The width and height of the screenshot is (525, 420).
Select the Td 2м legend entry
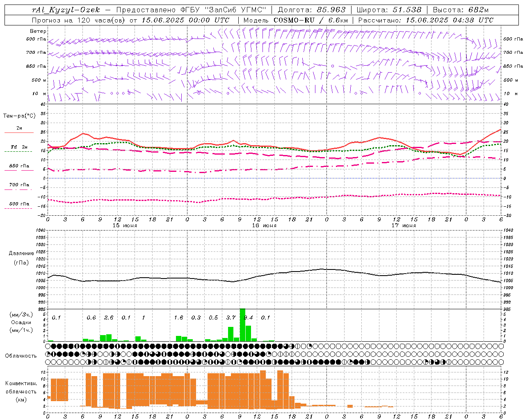[19, 147]
